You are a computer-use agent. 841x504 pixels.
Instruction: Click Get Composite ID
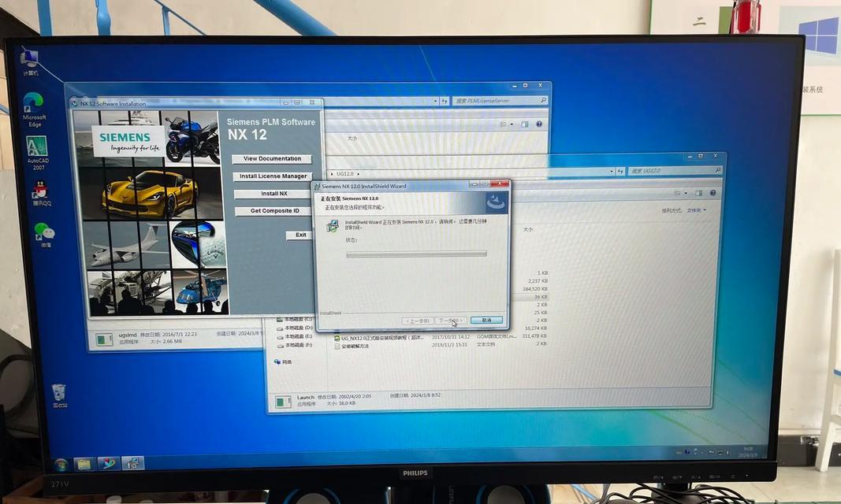274,211
